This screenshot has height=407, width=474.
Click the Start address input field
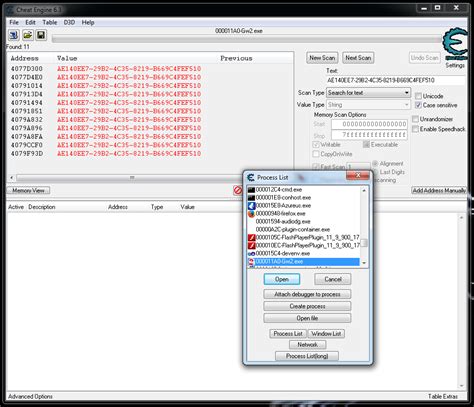point(369,124)
